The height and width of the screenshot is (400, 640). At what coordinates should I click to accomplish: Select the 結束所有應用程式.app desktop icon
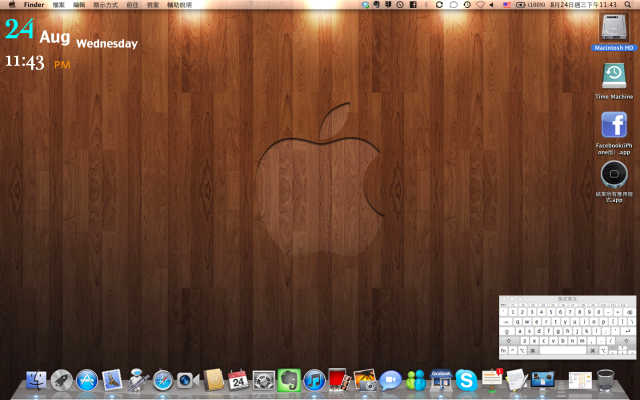[x=614, y=174]
